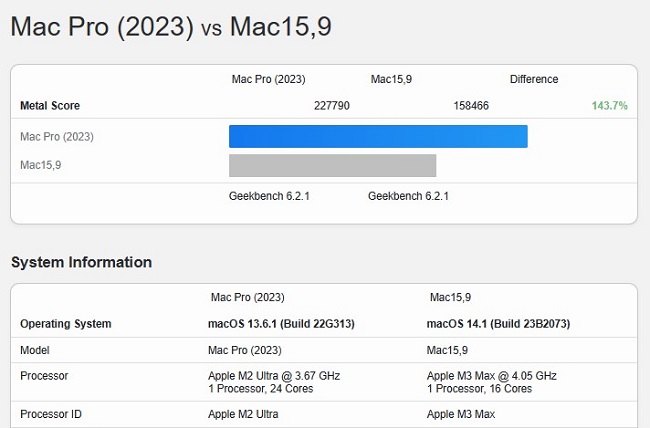Click the Processor ID row label
This screenshot has width=650, height=428.
51,412
